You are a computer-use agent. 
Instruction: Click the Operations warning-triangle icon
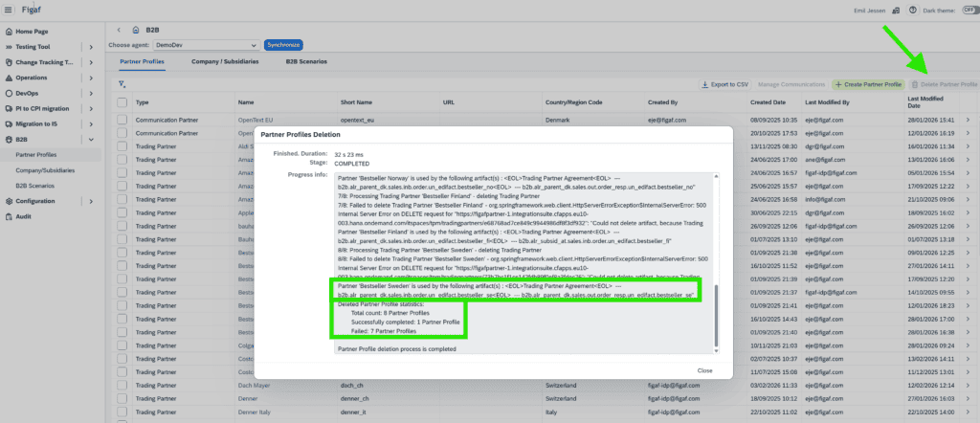9,78
